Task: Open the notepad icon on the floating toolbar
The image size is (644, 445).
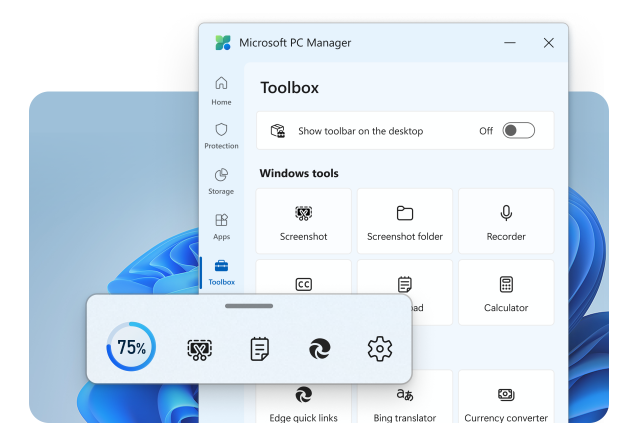Action: coord(260,349)
